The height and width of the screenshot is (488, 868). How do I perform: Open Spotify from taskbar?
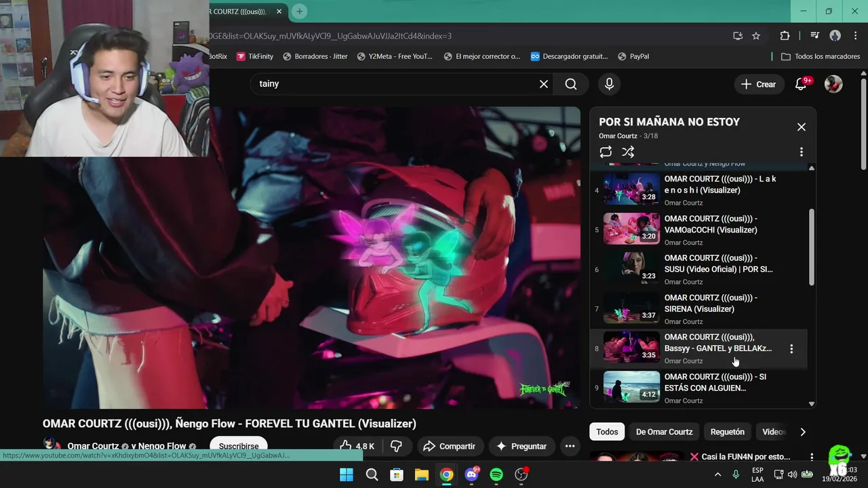point(496,474)
